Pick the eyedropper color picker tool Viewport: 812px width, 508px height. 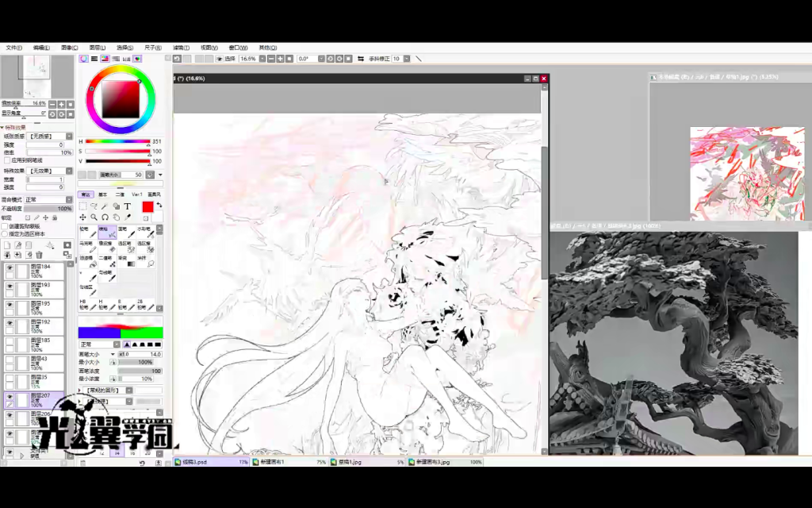coord(127,217)
